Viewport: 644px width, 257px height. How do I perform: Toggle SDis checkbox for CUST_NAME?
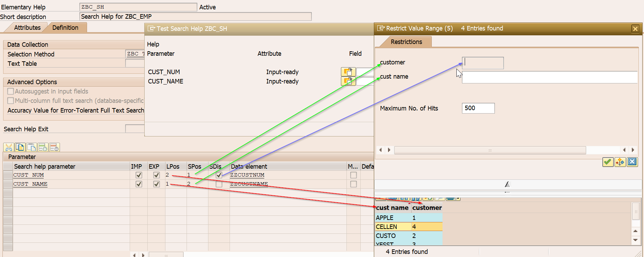click(x=219, y=184)
